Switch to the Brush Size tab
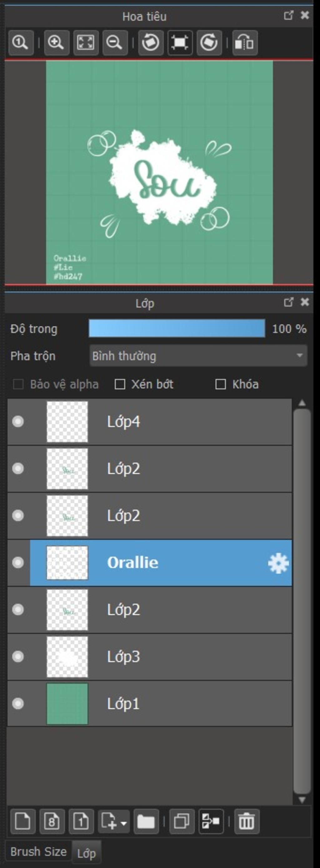Screen dimensions: 320x868 (38, 851)
